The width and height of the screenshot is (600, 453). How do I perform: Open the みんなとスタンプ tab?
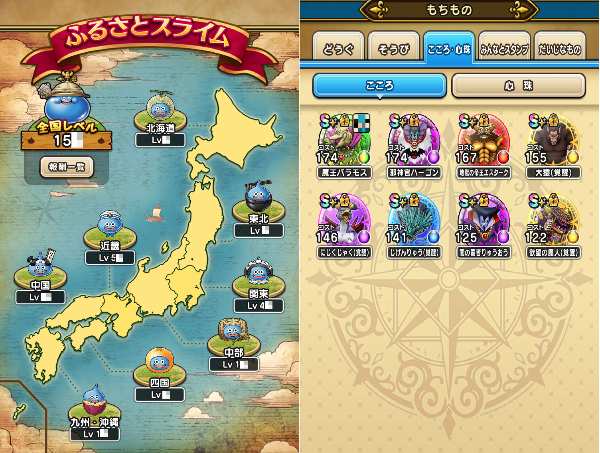[504, 48]
